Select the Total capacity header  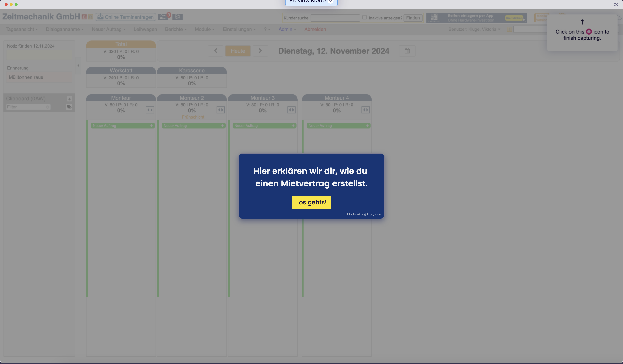(x=121, y=44)
